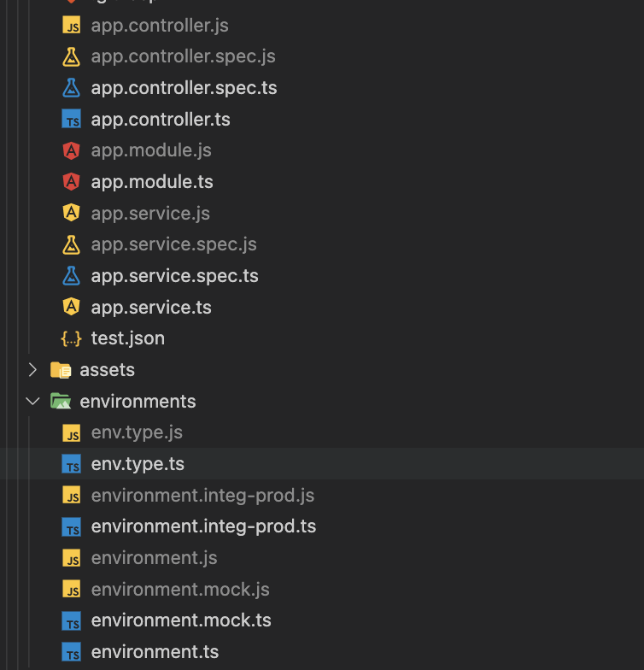Click the yellow flask icon of app.service.spec.js
644x670 pixels.
coord(72,244)
